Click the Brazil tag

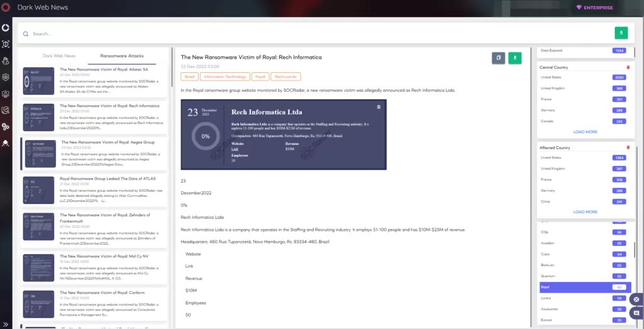coord(190,76)
